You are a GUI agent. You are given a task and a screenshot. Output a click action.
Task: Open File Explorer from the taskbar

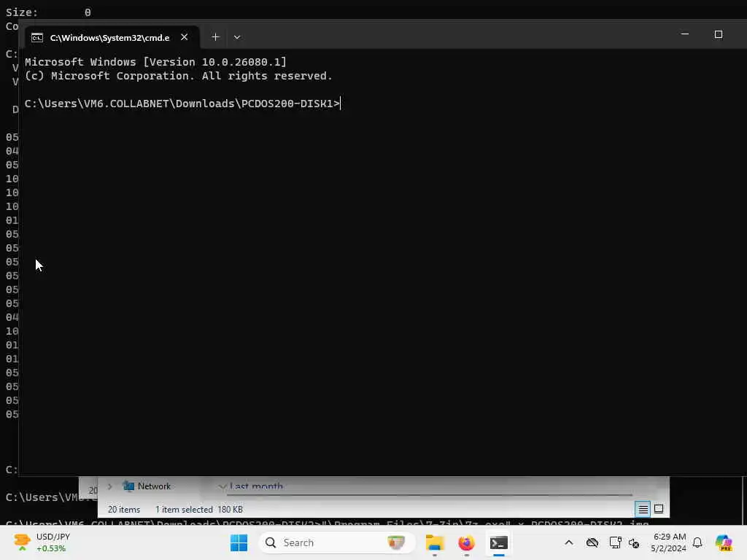435,542
